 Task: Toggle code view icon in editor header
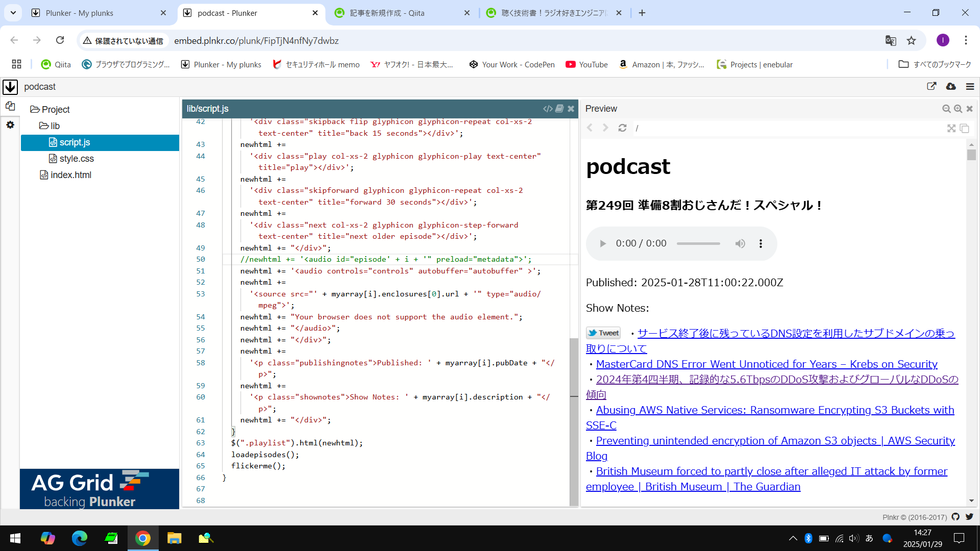point(548,109)
